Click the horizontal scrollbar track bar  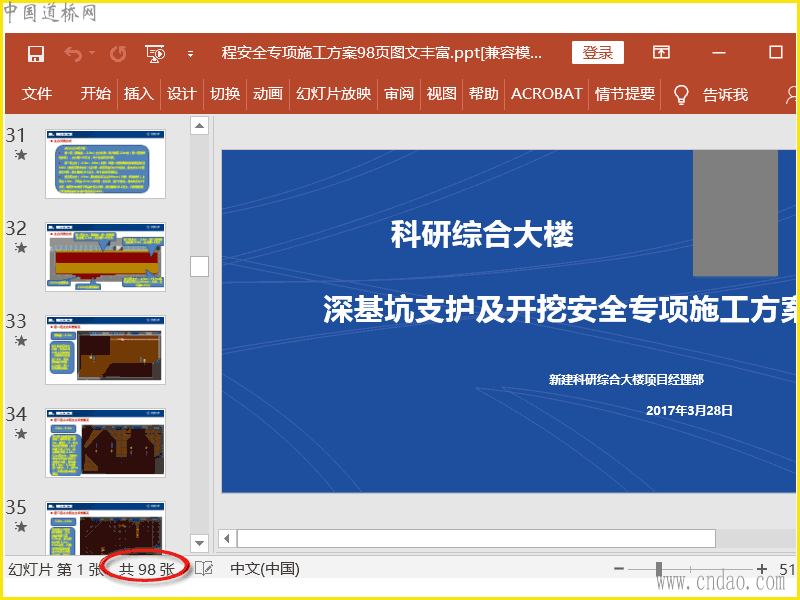(x=476, y=539)
